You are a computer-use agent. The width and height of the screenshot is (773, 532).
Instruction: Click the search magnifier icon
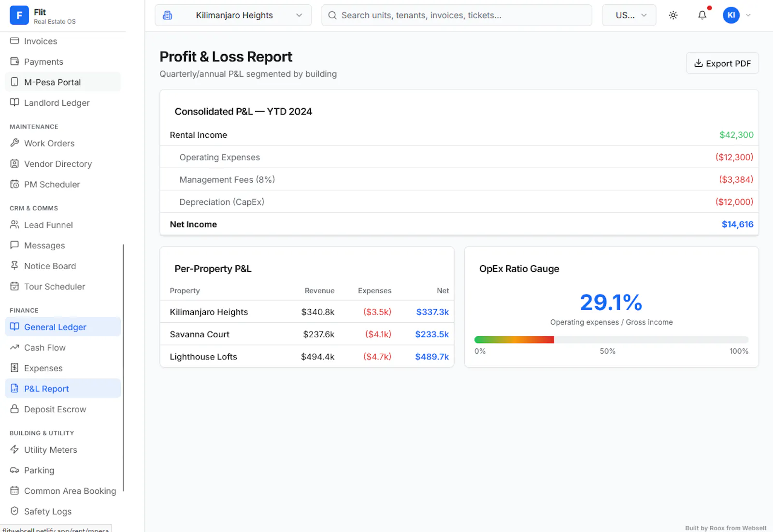(332, 15)
